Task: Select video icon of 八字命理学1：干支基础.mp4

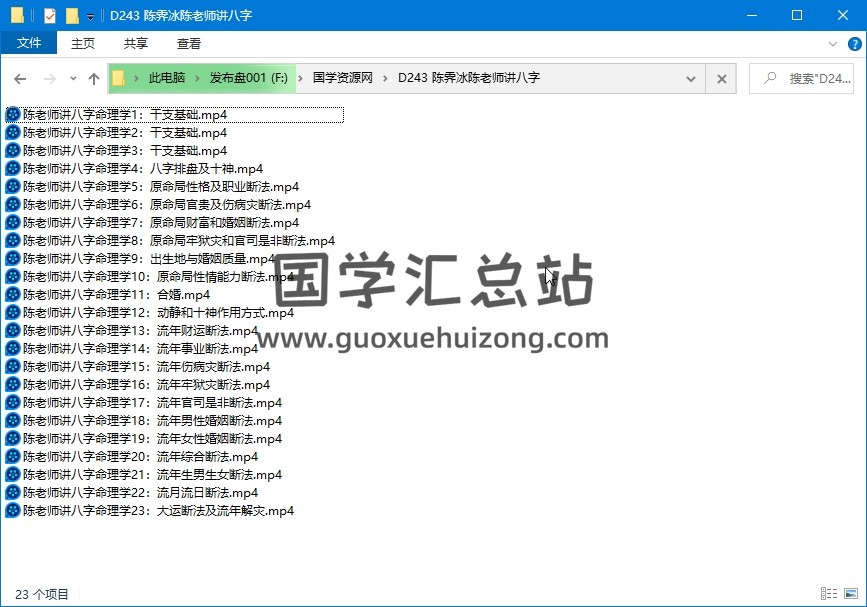Action: 13,114
